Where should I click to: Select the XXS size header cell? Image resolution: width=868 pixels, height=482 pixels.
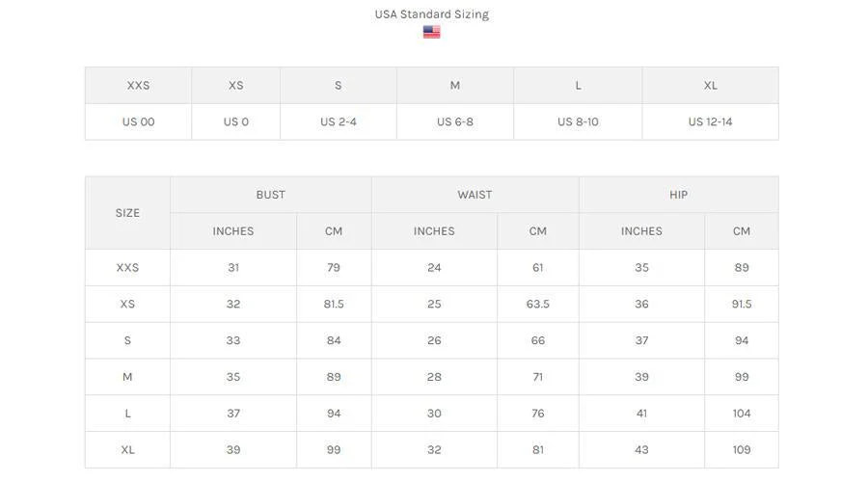(138, 85)
